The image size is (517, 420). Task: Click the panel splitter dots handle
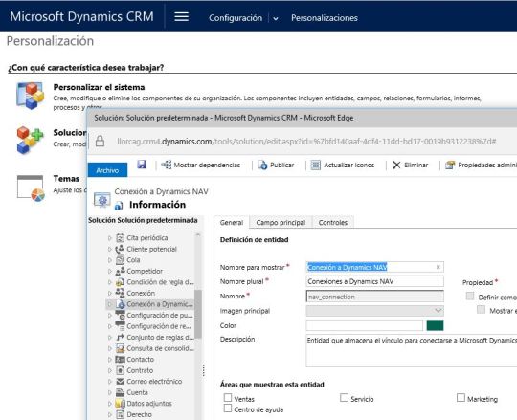pyautogui.click(x=204, y=370)
